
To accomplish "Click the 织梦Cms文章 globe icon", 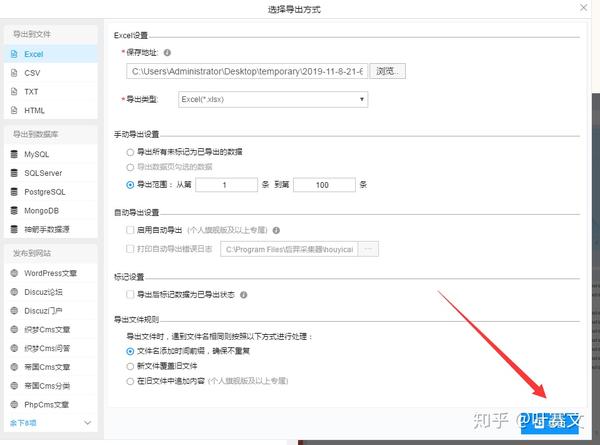I will (14, 329).
